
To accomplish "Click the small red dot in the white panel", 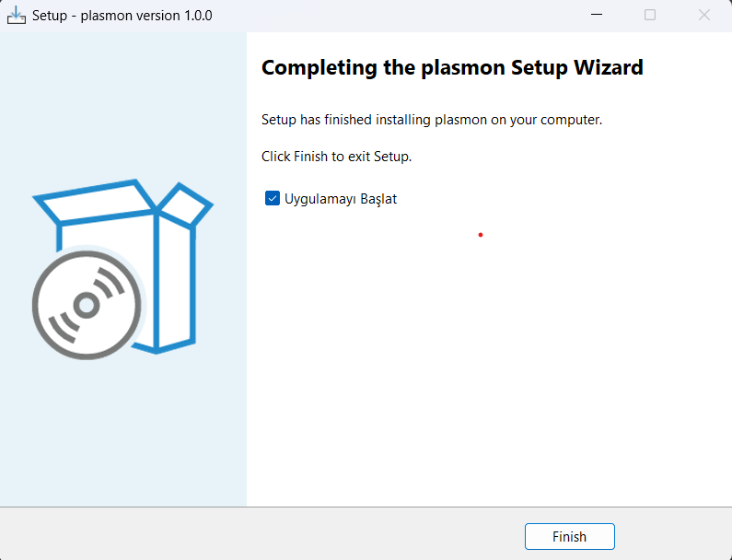I will (x=481, y=235).
